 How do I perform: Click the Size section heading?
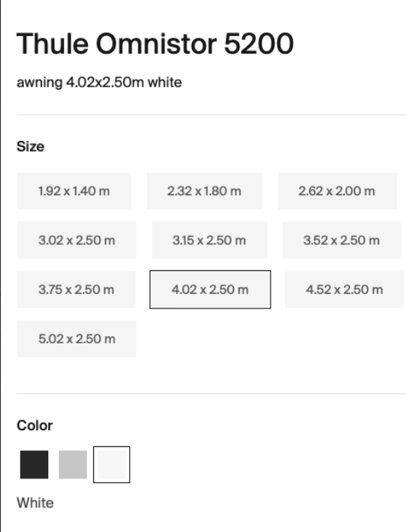pos(31,146)
